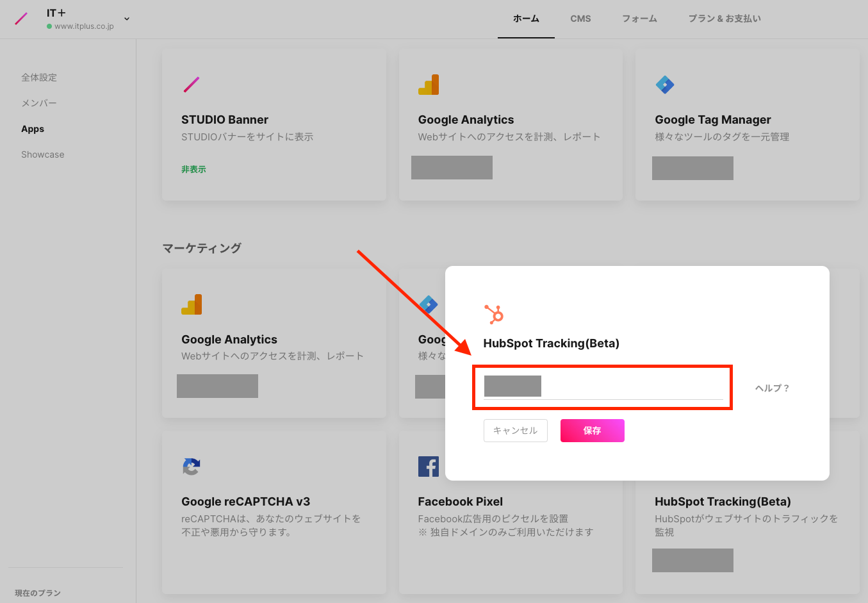Switch to the フォーム tab
The width and height of the screenshot is (868, 603).
click(x=639, y=19)
